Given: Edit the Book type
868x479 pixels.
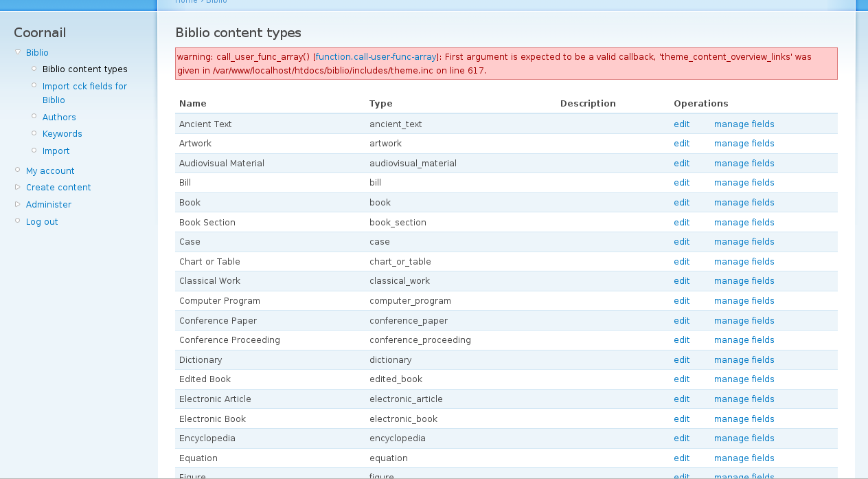Looking at the screenshot, I should (x=681, y=203).
